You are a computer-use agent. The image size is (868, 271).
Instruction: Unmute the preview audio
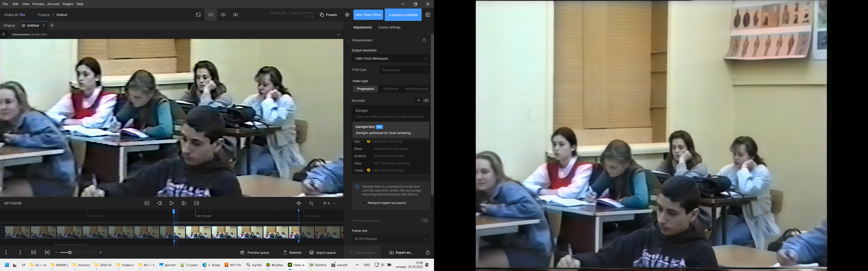[x=299, y=203]
